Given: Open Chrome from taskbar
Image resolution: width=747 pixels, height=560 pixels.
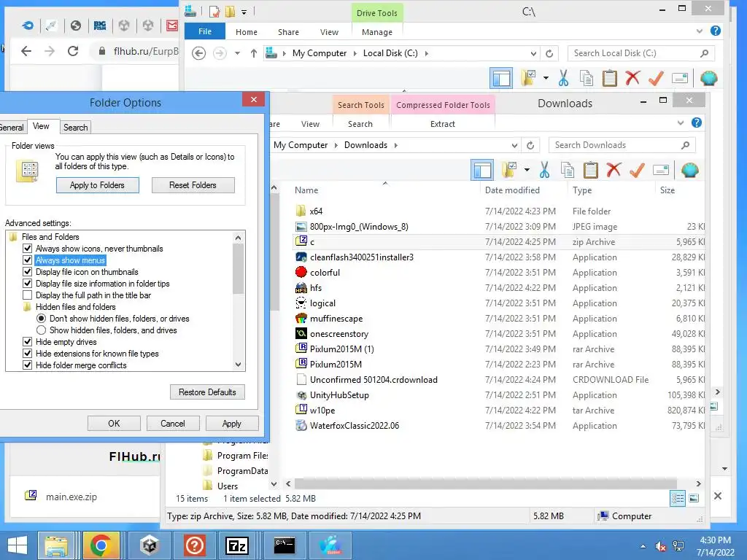Looking at the screenshot, I should click(x=101, y=545).
